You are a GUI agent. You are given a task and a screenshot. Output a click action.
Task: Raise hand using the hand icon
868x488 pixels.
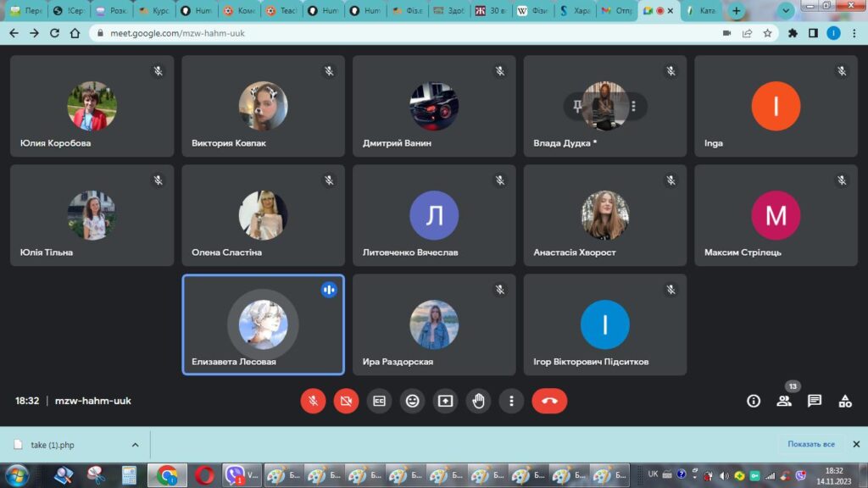coord(478,401)
